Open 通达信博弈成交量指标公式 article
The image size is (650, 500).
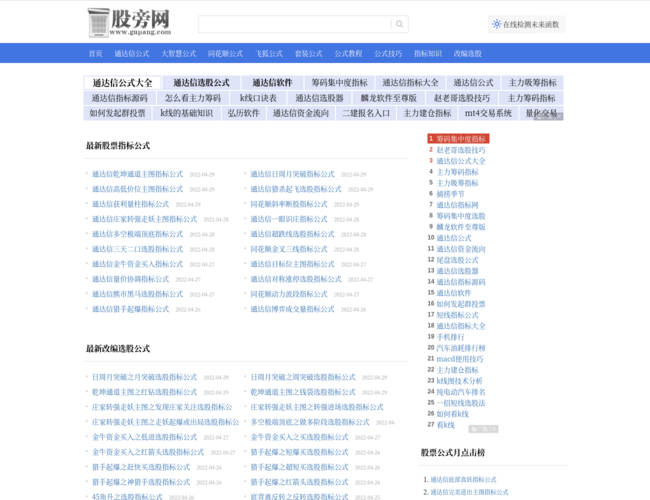click(x=292, y=309)
